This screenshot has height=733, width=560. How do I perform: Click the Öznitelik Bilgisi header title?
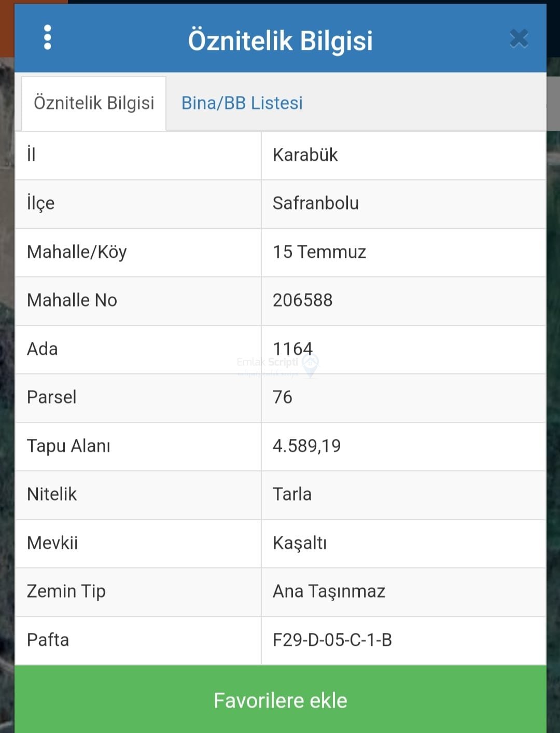[x=280, y=40]
